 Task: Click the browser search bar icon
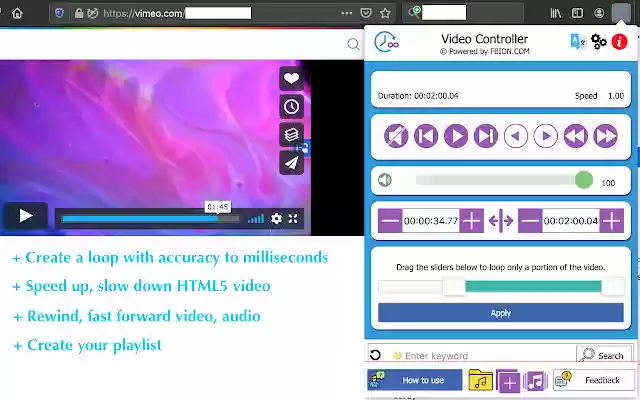[x=414, y=12]
